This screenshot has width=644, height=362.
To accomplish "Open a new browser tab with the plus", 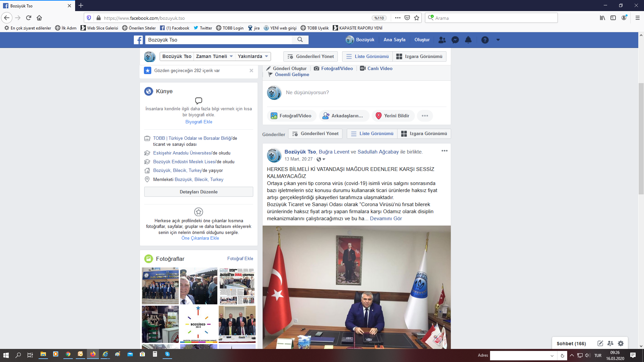I will tap(81, 5).
